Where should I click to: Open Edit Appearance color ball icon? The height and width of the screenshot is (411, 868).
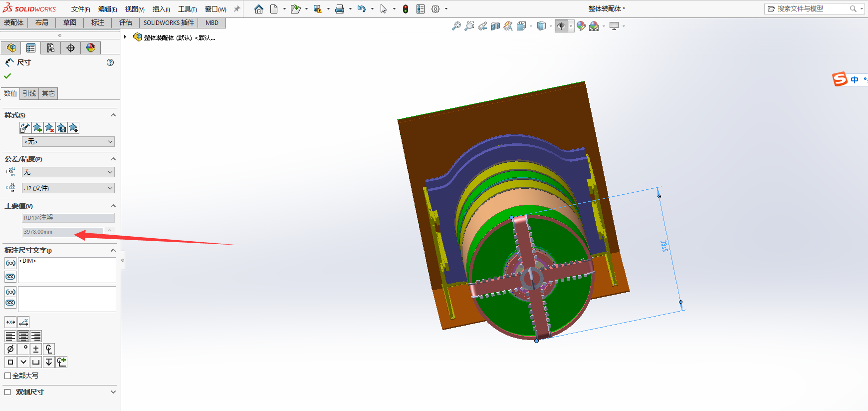click(x=581, y=26)
